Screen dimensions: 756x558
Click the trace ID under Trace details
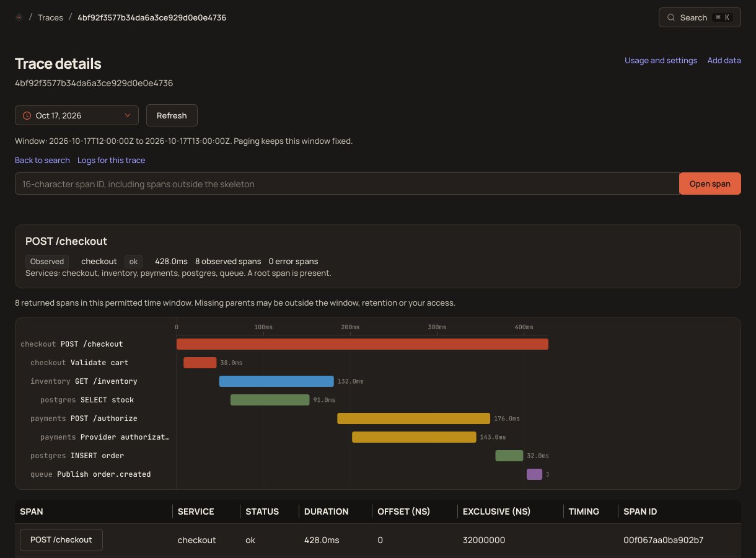click(94, 83)
